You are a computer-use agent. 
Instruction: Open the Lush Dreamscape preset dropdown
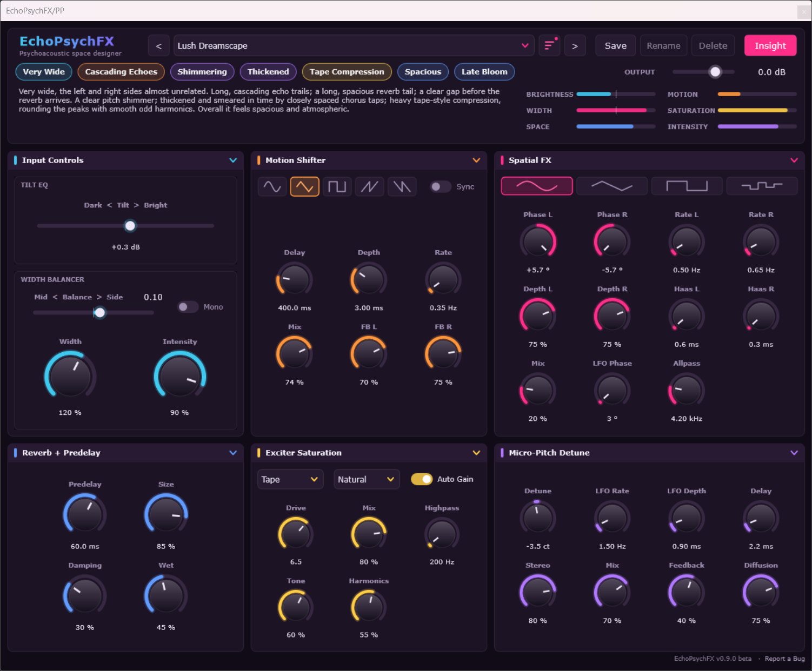(354, 46)
